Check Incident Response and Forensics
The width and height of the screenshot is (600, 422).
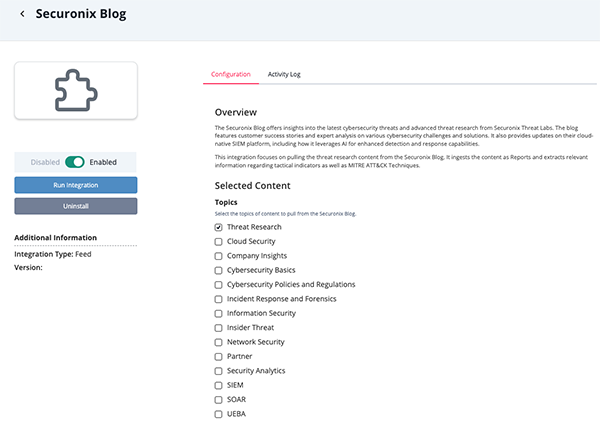pos(219,299)
